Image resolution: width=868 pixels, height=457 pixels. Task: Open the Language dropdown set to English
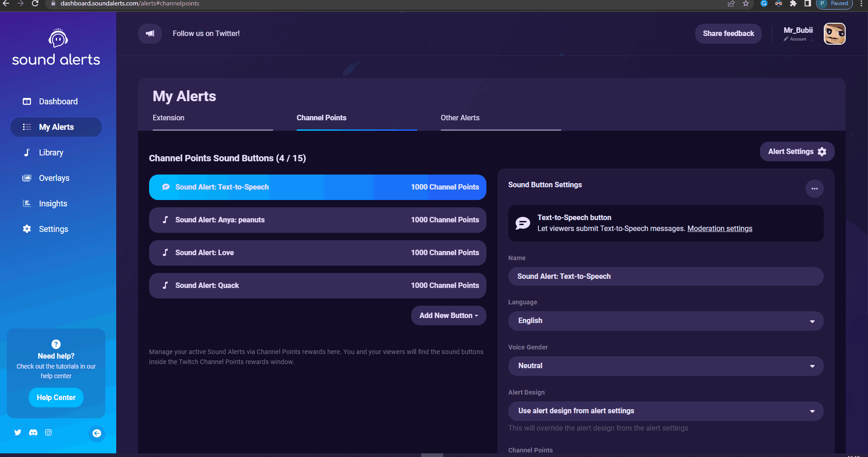(665, 321)
